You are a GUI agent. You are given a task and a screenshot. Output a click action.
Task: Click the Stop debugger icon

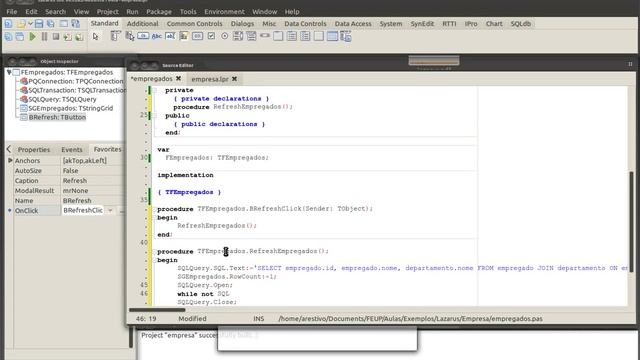(x=56, y=37)
